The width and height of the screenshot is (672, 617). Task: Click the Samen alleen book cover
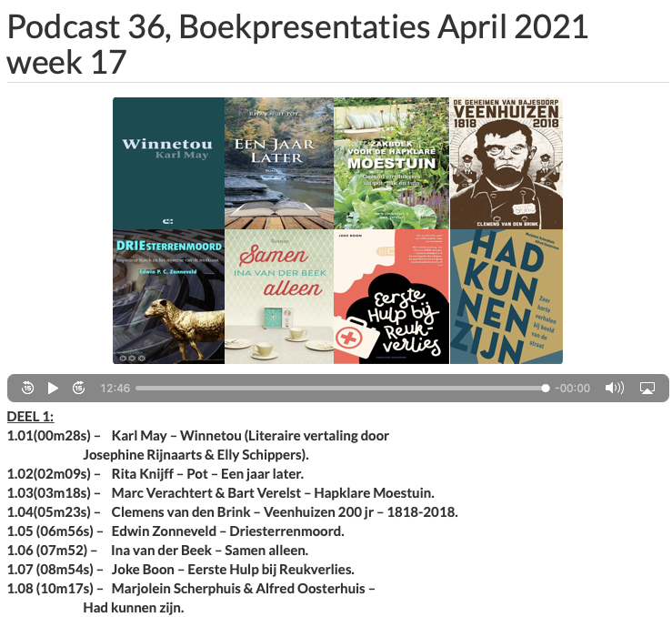point(279,297)
